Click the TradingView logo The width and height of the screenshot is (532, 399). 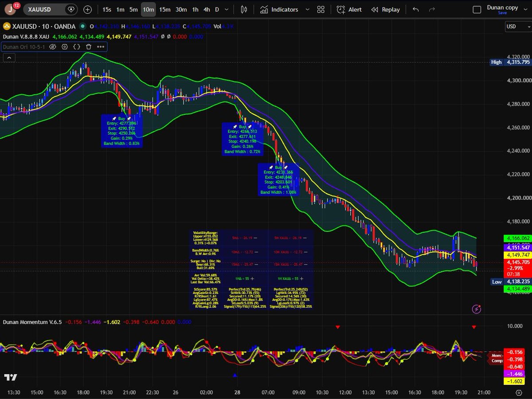click(x=11, y=377)
